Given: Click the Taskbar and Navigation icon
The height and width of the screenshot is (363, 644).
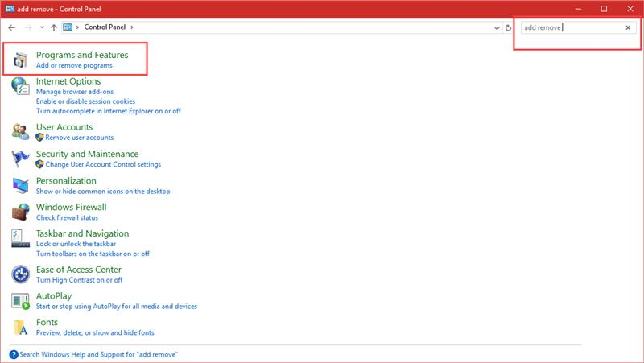Looking at the screenshot, I should (x=20, y=238).
